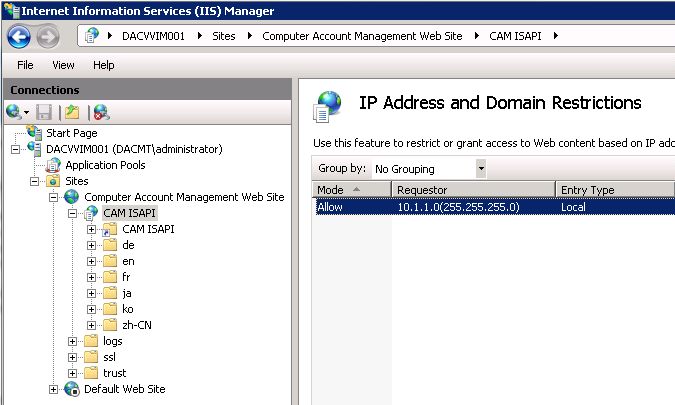
Task: Click the Start Page icon in tree
Action: coord(34,133)
